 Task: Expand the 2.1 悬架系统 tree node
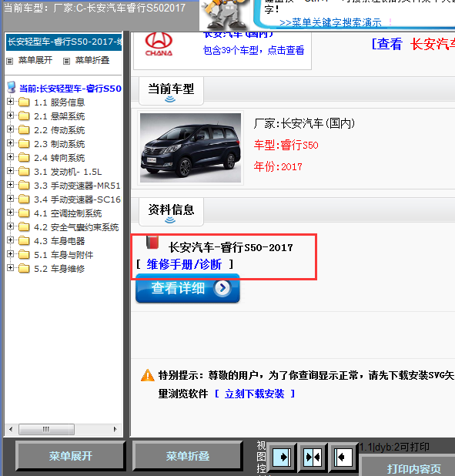pos(10,116)
